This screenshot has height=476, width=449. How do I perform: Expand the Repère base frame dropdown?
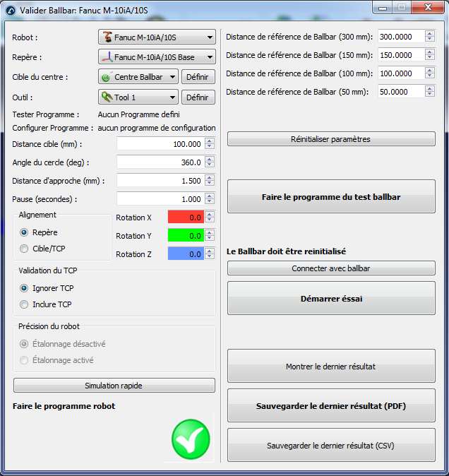[157, 56]
